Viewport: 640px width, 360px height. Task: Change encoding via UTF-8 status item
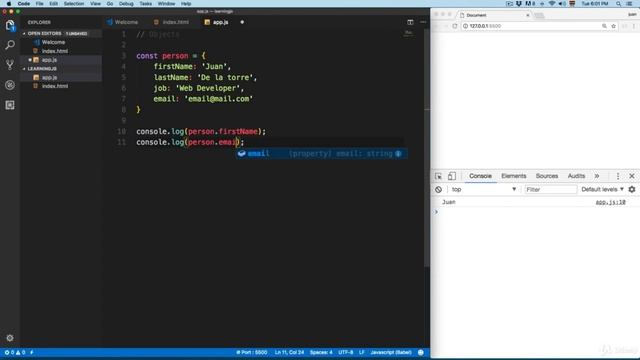coord(346,352)
